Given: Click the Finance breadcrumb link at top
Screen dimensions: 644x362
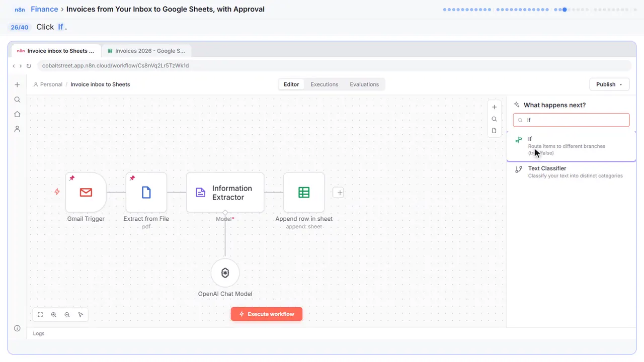Looking at the screenshot, I should click(44, 9).
